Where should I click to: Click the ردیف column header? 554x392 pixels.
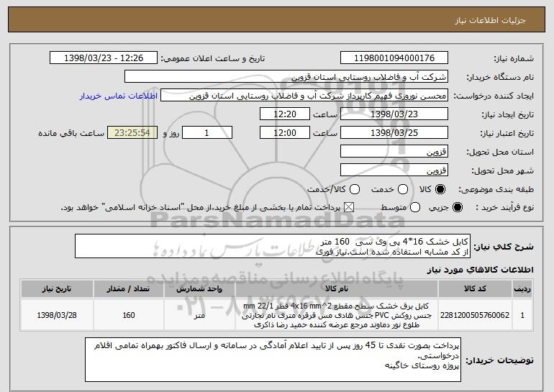coord(522,289)
